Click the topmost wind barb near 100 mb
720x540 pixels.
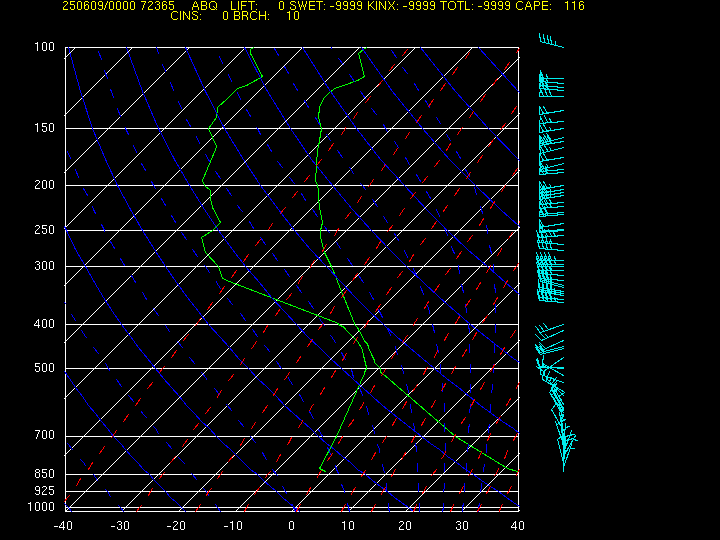coord(551,40)
